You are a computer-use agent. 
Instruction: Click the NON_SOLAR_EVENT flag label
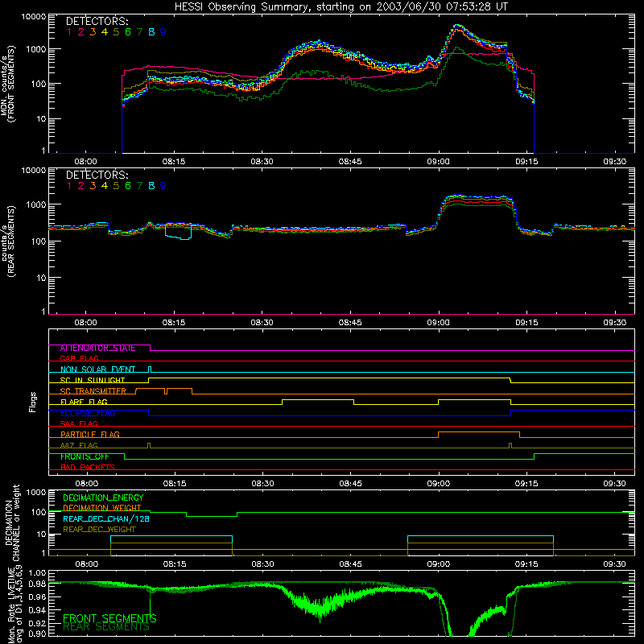(x=97, y=369)
